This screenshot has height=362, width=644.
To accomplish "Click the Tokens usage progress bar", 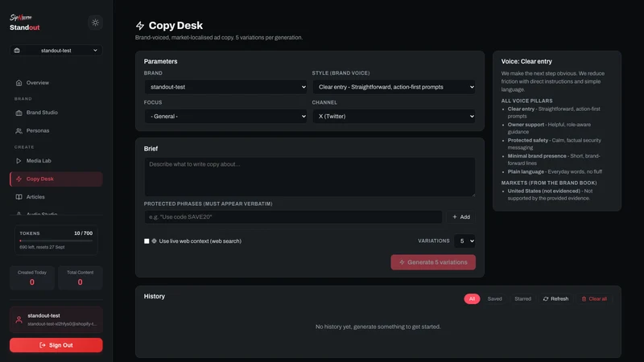I will pos(56,241).
